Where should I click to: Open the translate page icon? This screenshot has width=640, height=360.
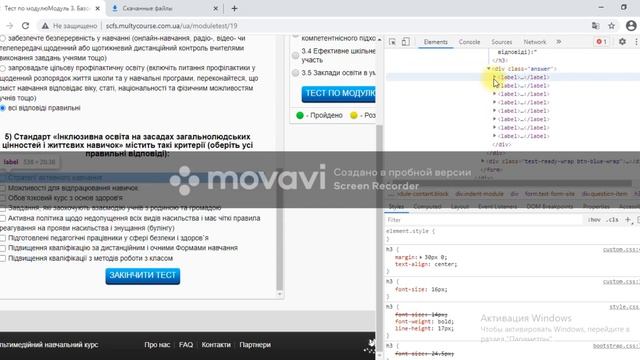(x=596, y=26)
